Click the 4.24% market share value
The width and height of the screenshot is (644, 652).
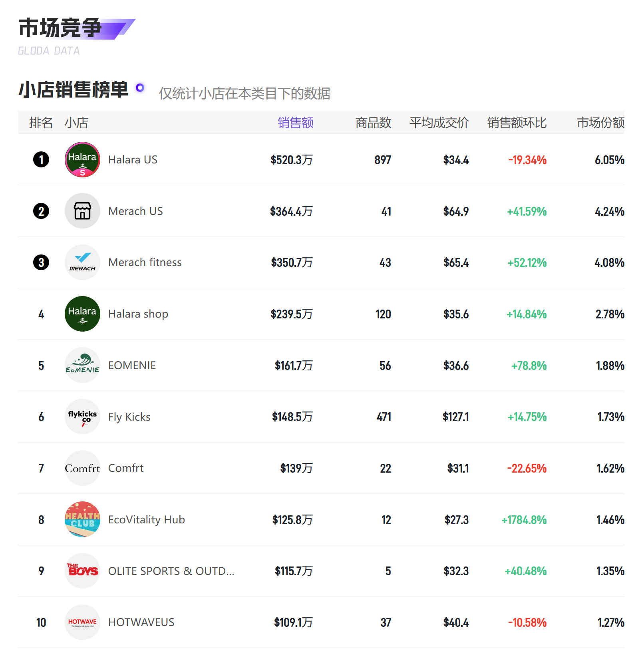610,211
